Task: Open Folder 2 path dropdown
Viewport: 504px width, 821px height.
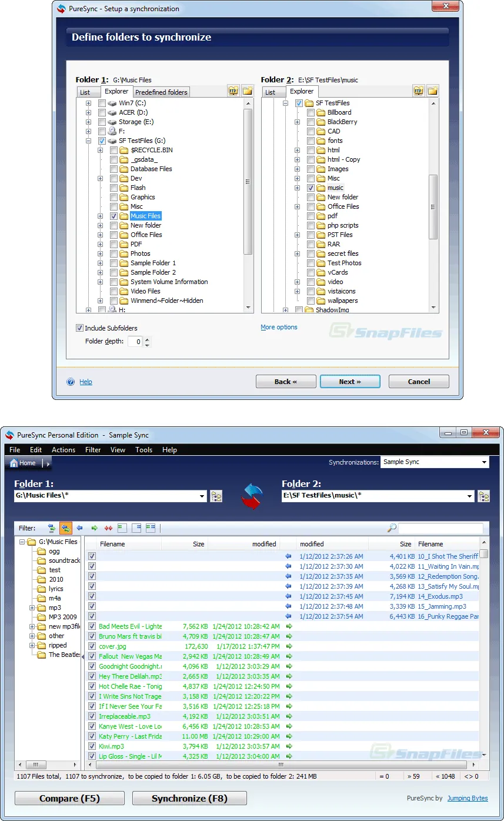Action: point(470,496)
